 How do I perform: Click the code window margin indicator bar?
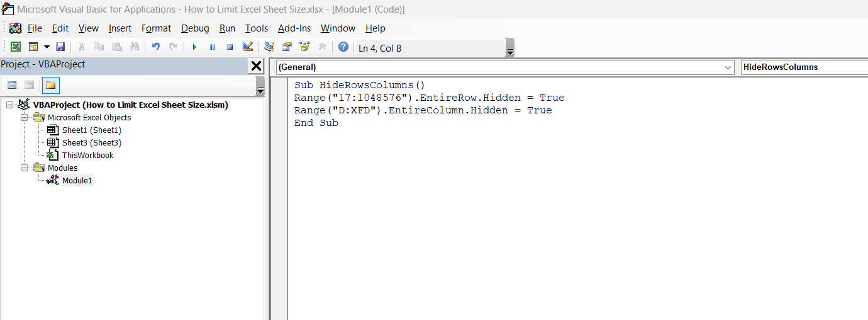pos(279,198)
